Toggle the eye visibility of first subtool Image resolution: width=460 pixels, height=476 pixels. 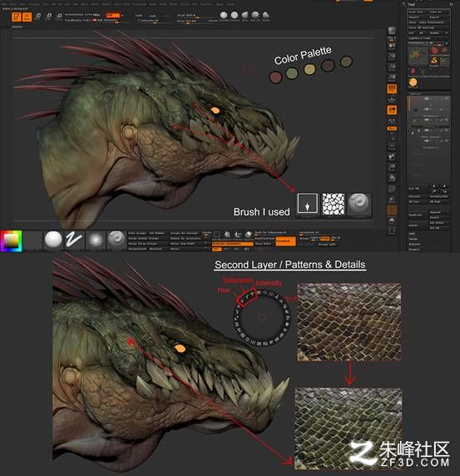tap(447, 99)
